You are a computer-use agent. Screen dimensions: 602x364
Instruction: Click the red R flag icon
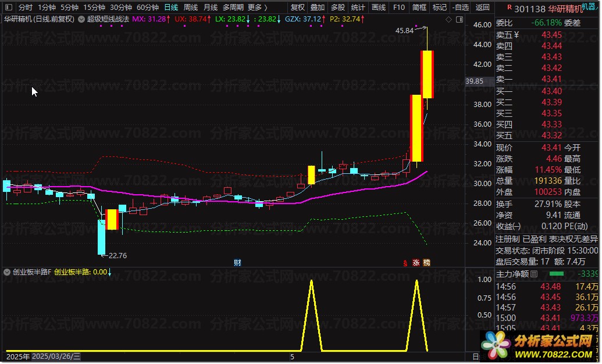[509, 7]
